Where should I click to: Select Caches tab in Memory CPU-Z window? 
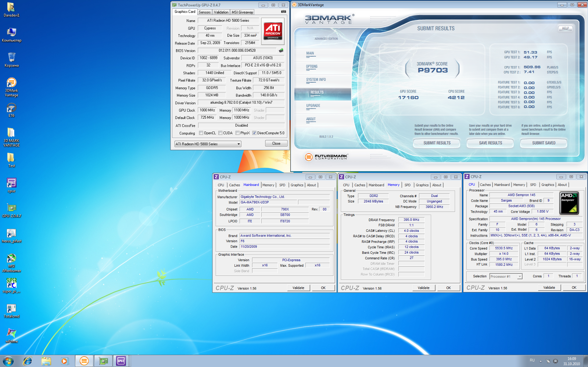360,185
